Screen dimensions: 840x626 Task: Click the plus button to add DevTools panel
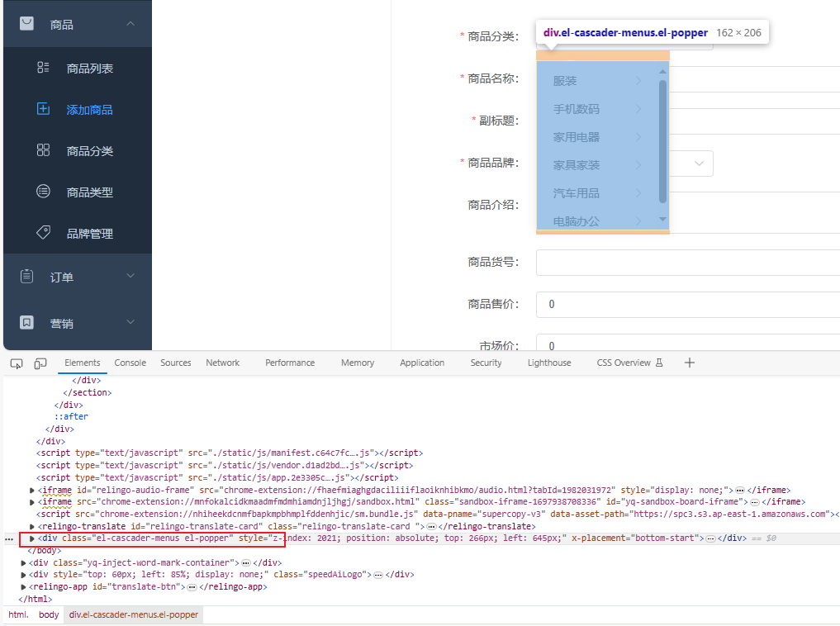[689, 362]
